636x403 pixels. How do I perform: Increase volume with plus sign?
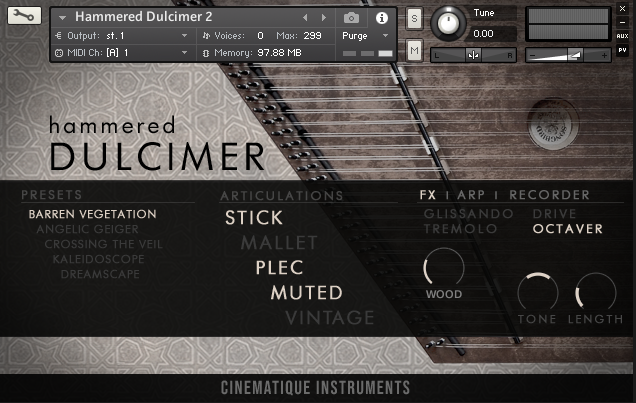(x=604, y=55)
